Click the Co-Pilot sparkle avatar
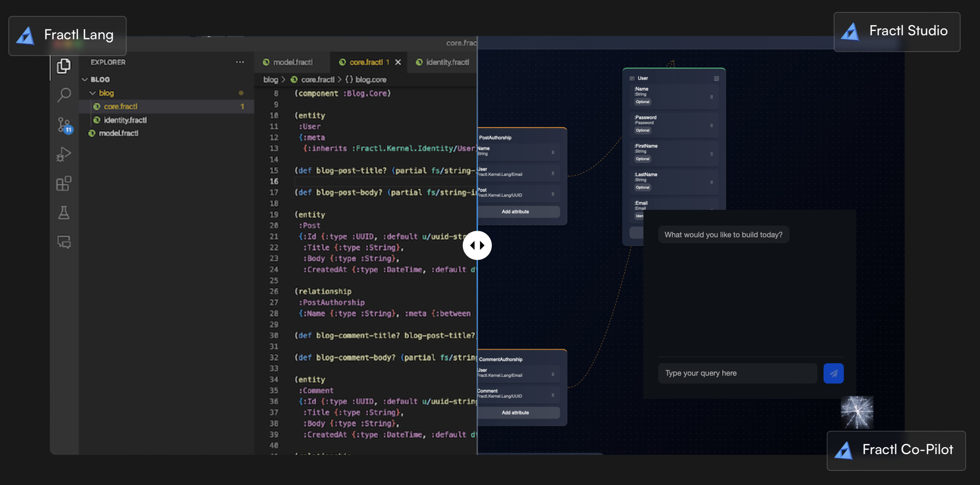 pyautogui.click(x=857, y=412)
